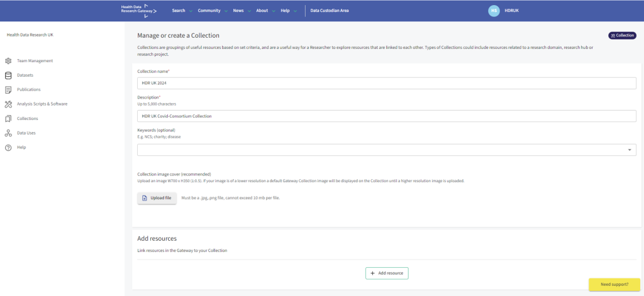Image resolution: width=644 pixels, height=296 pixels.
Task: Open the Search navigation item
Action: click(x=179, y=11)
